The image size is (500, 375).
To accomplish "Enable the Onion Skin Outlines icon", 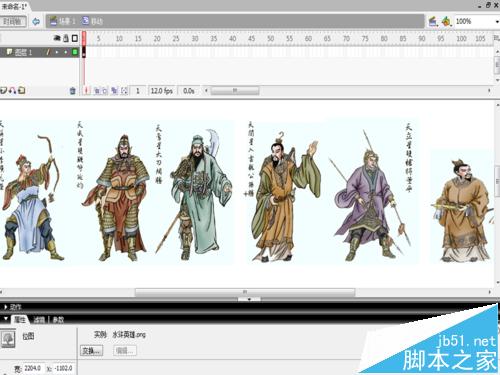I will [x=104, y=91].
